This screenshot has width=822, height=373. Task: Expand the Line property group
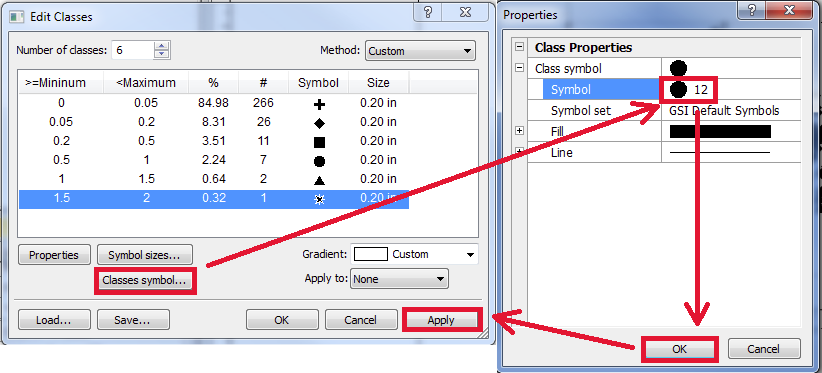519,151
